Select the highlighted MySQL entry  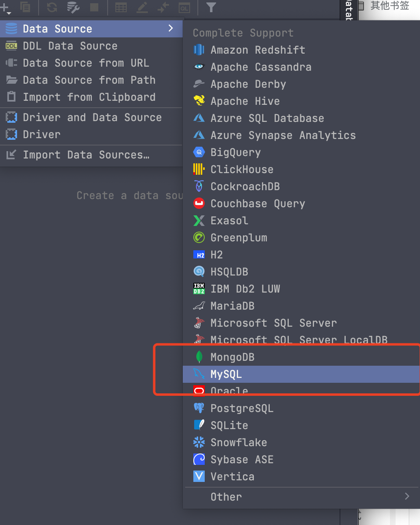pyautogui.click(x=301, y=374)
